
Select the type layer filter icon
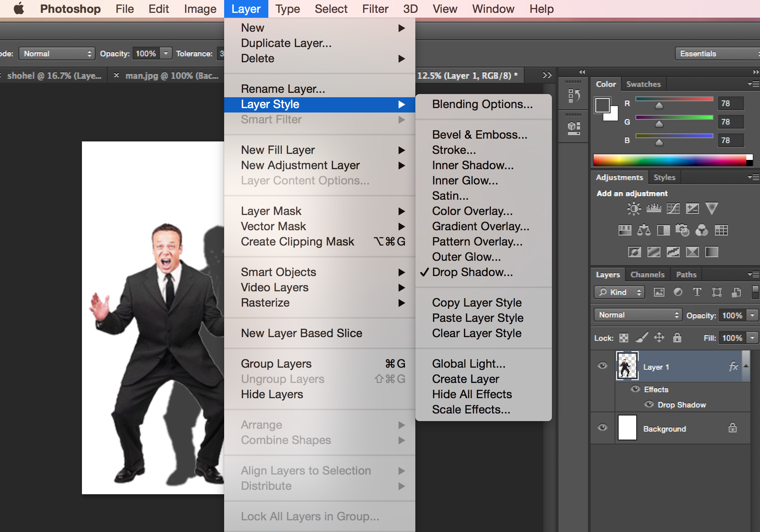697,292
